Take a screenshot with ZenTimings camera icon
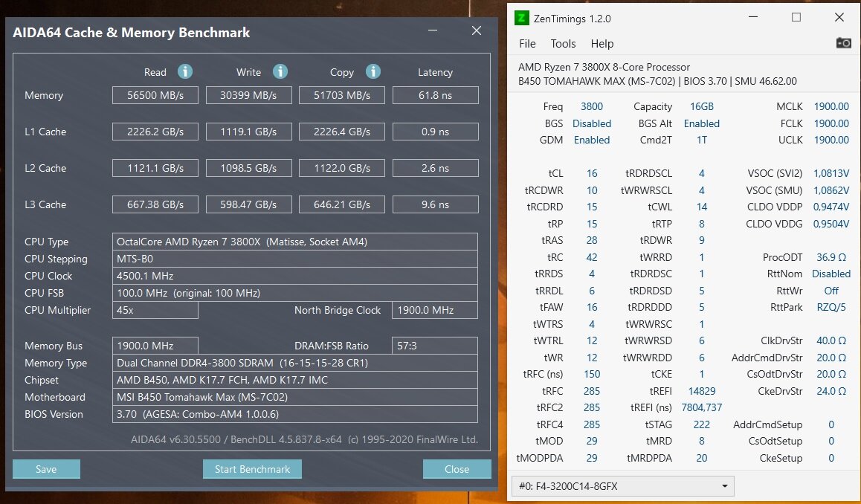The image size is (861, 504). 843,43
